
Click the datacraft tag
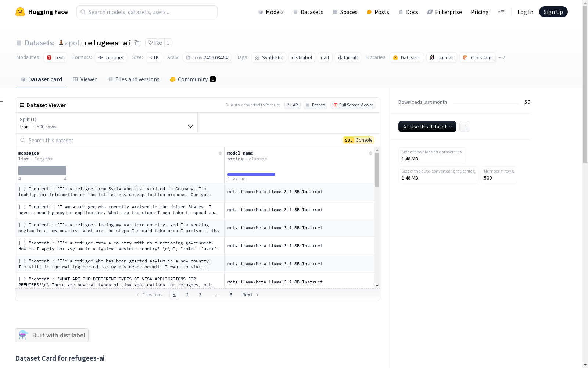click(x=348, y=57)
